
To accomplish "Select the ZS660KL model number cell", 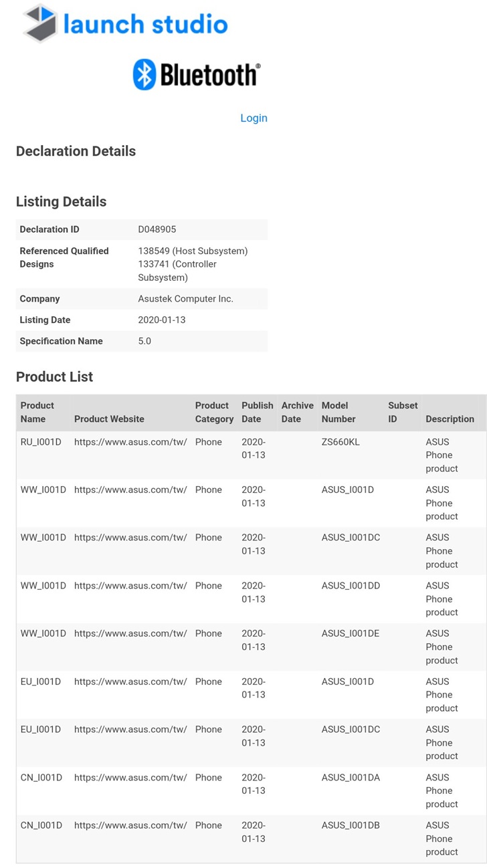I will click(340, 442).
